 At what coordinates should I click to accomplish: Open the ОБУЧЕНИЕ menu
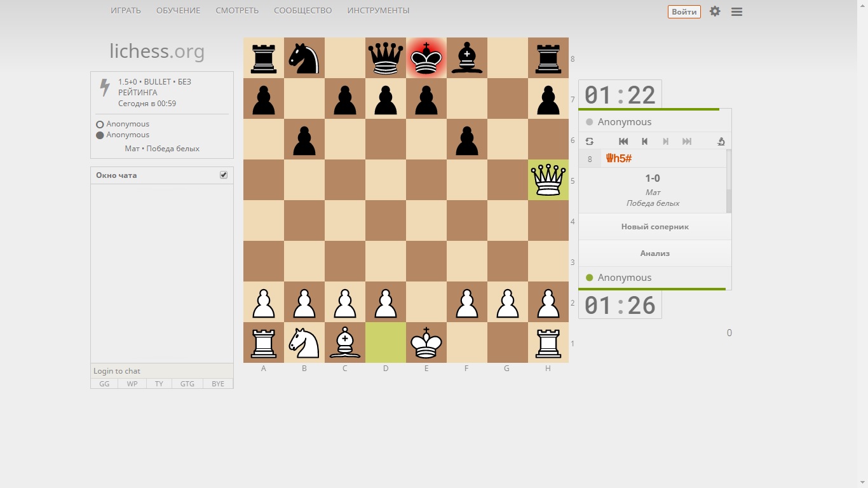(178, 11)
